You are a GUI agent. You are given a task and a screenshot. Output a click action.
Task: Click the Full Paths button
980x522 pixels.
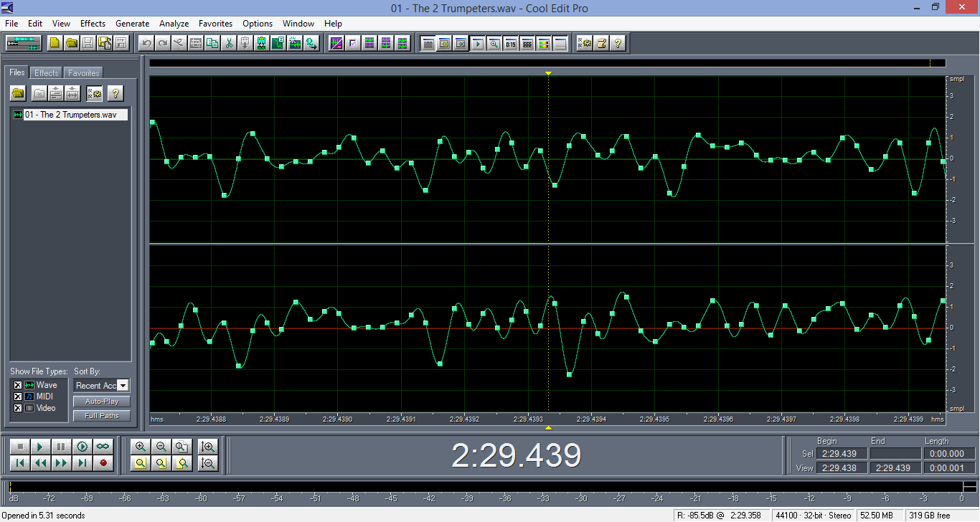pyautogui.click(x=101, y=416)
